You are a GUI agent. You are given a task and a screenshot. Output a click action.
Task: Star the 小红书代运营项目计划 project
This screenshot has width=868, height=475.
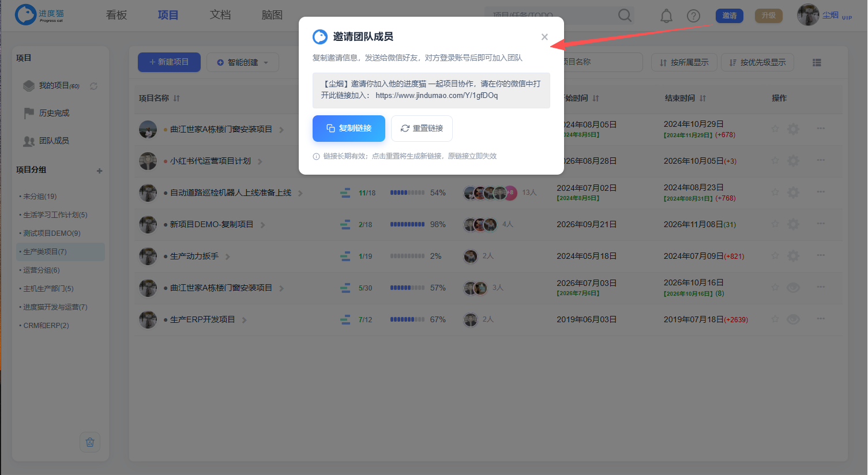click(x=775, y=160)
